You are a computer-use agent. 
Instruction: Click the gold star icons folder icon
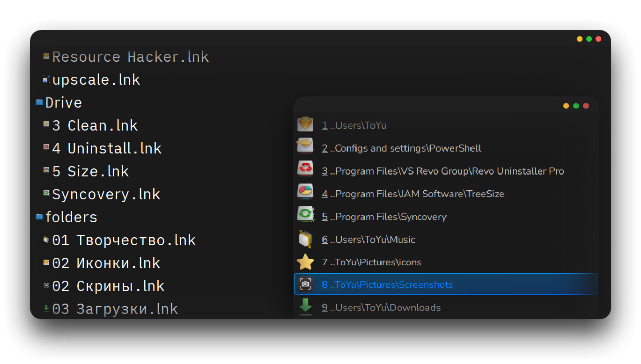[x=305, y=262]
